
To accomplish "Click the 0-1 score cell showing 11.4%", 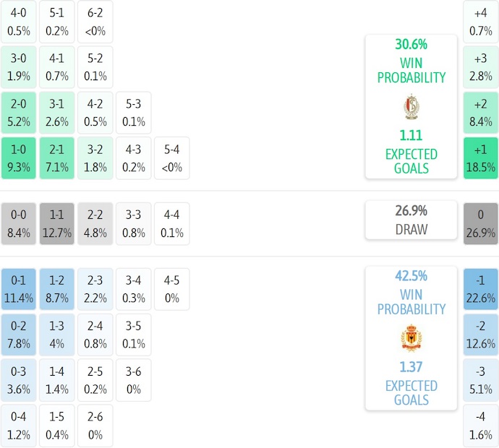I will [19, 288].
